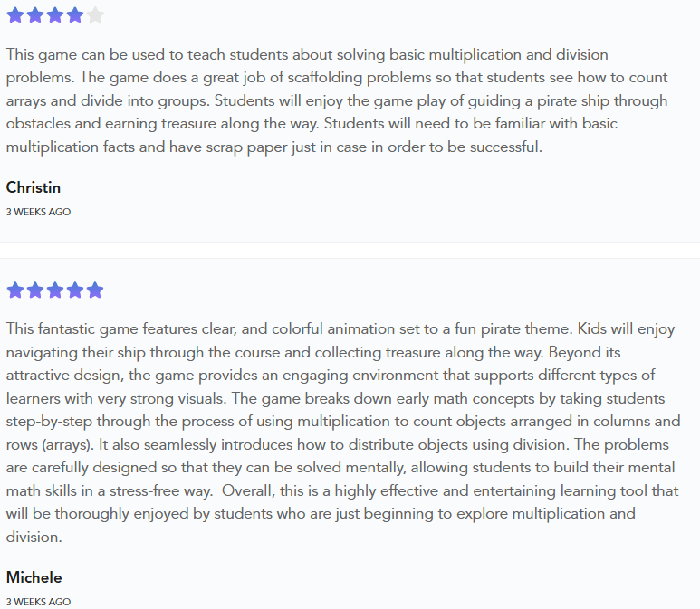The width and height of the screenshot is (700, 609).
Task: Click the '3 WEEKS AGO' timestamp under Christin
Action: (x=38, y=212)
